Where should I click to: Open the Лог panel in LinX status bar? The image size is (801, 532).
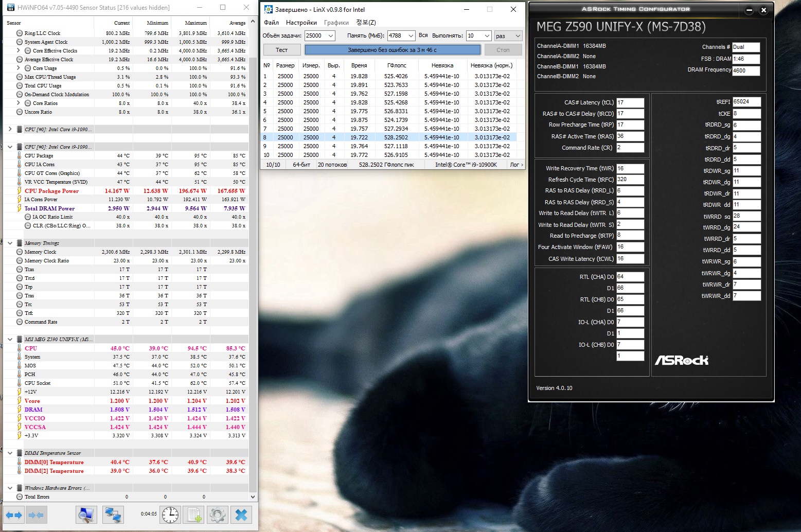click(x=517, y=165)
